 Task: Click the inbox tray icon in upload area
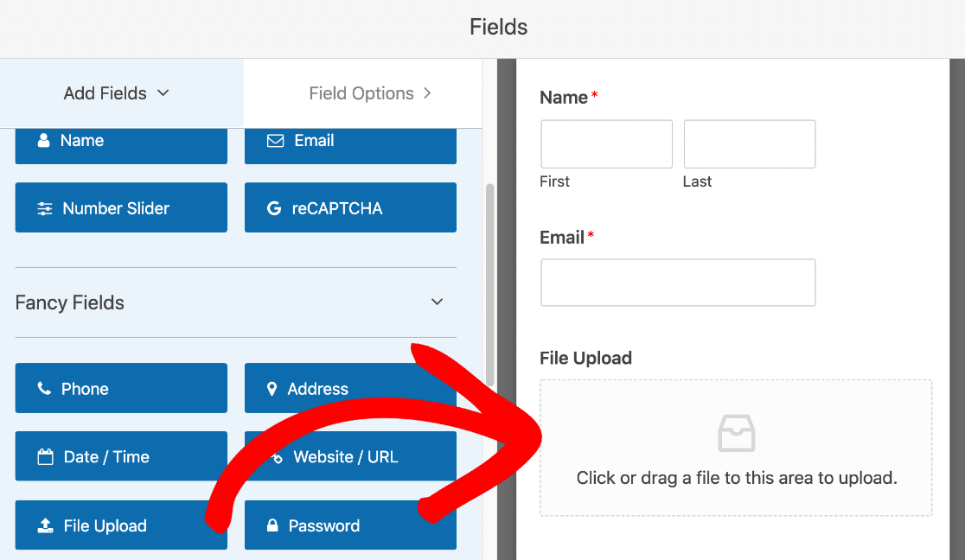click(x=736, y=433)
